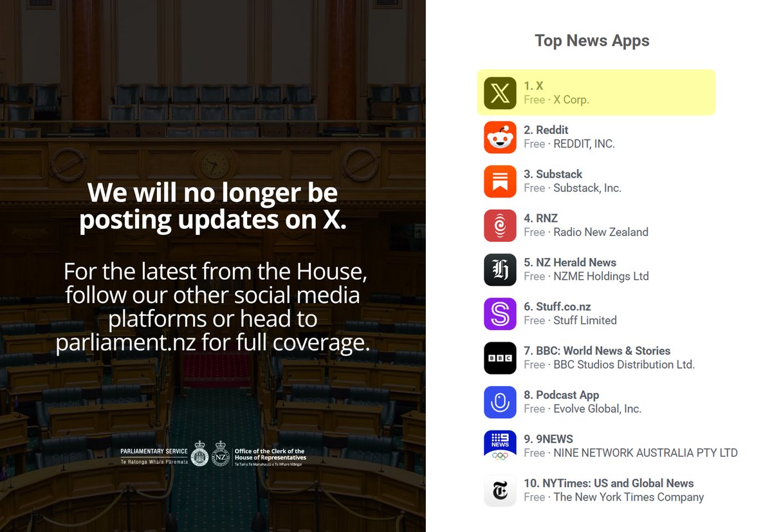Open the NZ Herald News app icon
The image size is (772, 532).
point(500,270)
